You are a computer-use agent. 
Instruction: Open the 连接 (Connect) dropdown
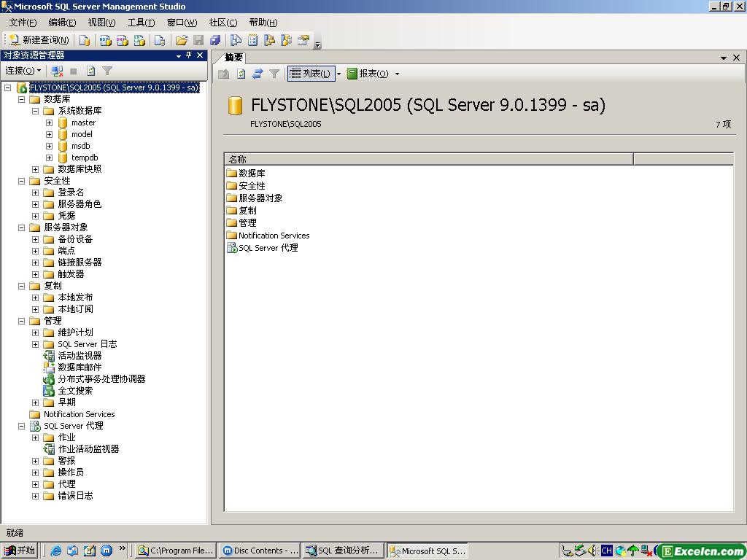click(x=23, y=71)
